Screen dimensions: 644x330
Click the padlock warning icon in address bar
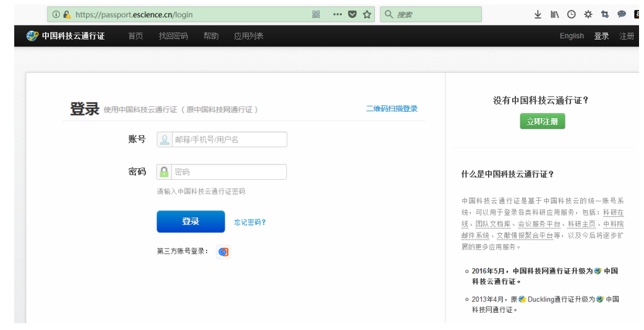coord(67,14)
